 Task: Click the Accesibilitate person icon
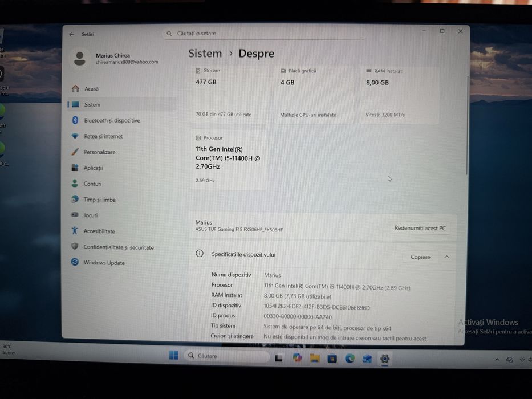[x=75, y=231]
